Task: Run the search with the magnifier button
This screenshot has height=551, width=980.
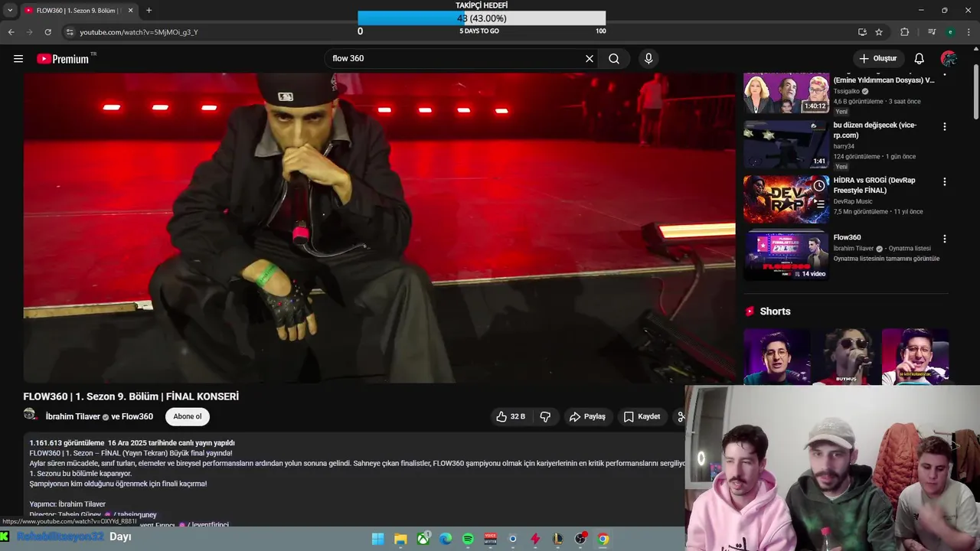Action: [x=614, y=58]
